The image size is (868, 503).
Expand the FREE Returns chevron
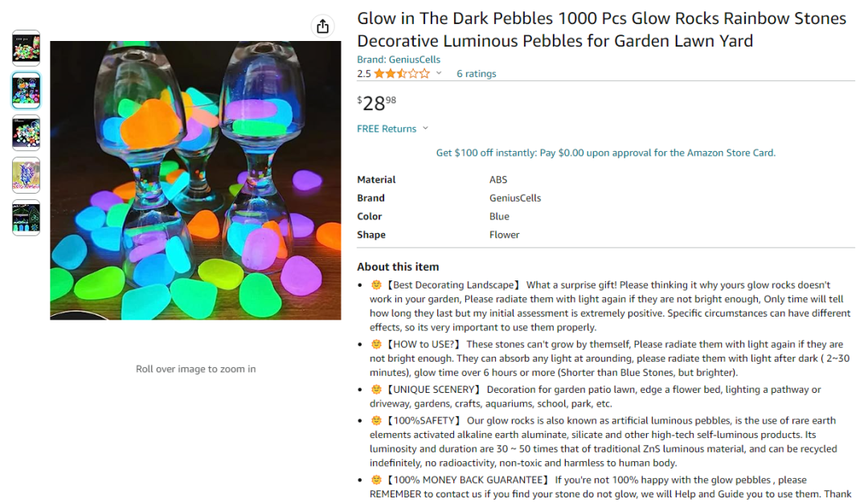pyautogui.click(x=425, y=129)
